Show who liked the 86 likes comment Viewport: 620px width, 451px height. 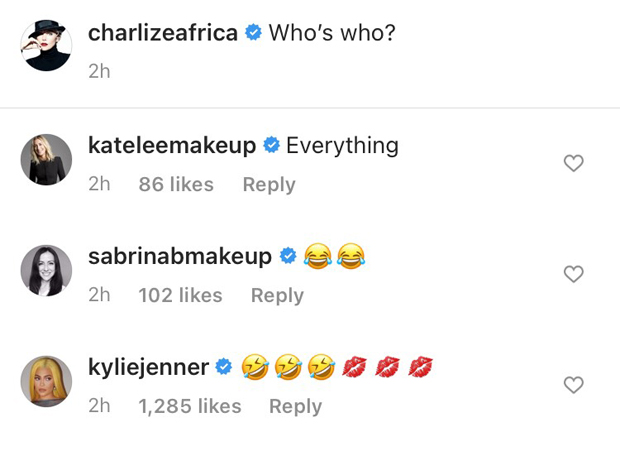[x=176, y=185]
